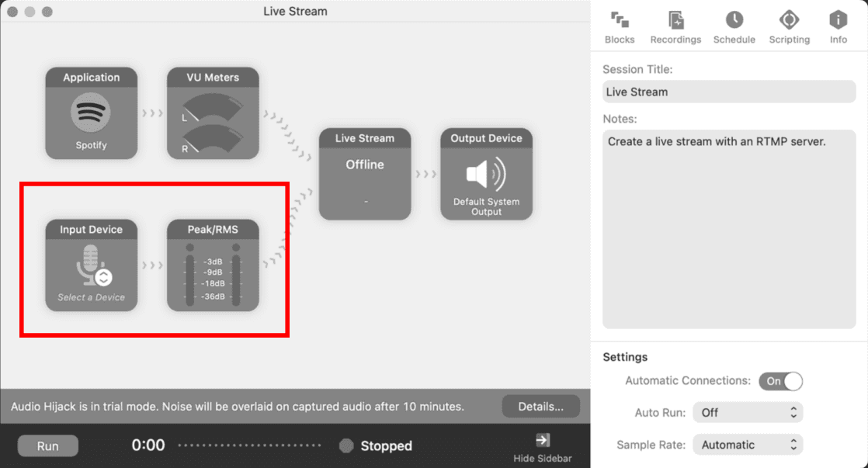Screen dimensions: 868x468
Task: Open the Recordings sidebar tab
Action: pos(675,28)
